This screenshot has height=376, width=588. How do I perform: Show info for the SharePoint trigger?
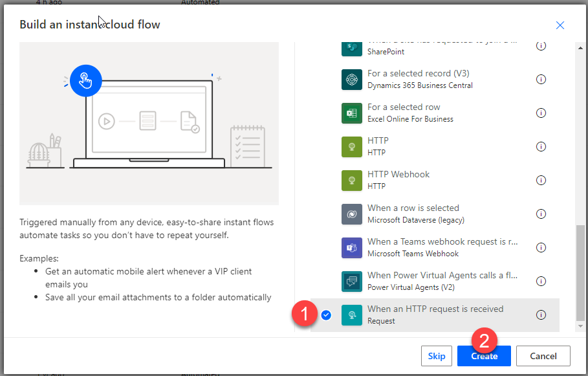coord(541,46)
